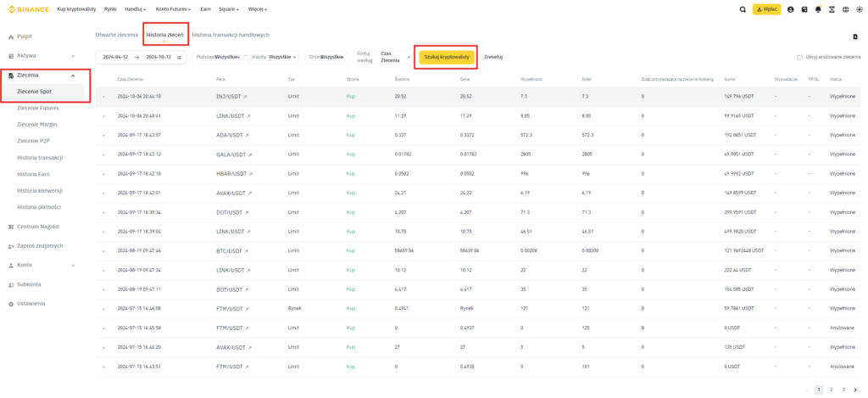
Task: Open the date range picker field
Action: click(x=142, y=57)
